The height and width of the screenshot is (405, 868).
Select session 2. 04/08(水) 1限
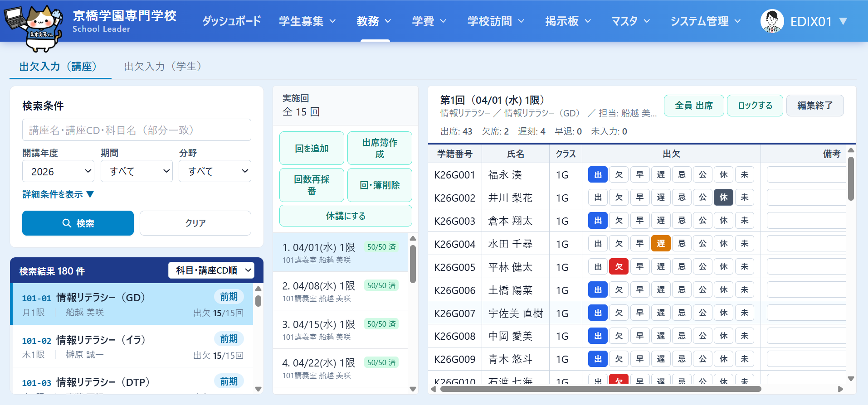[341, 291]
